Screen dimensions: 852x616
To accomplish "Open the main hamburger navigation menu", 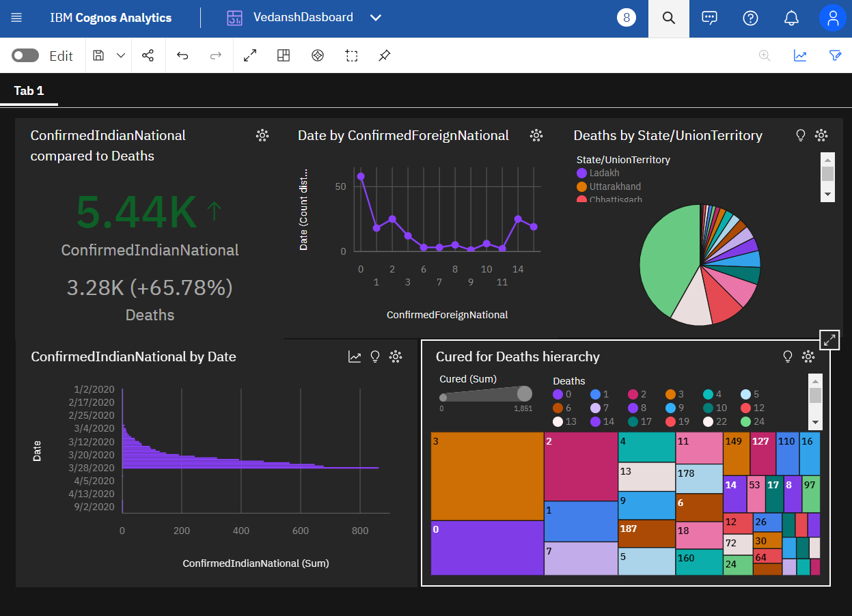I will tap(16, 18).
